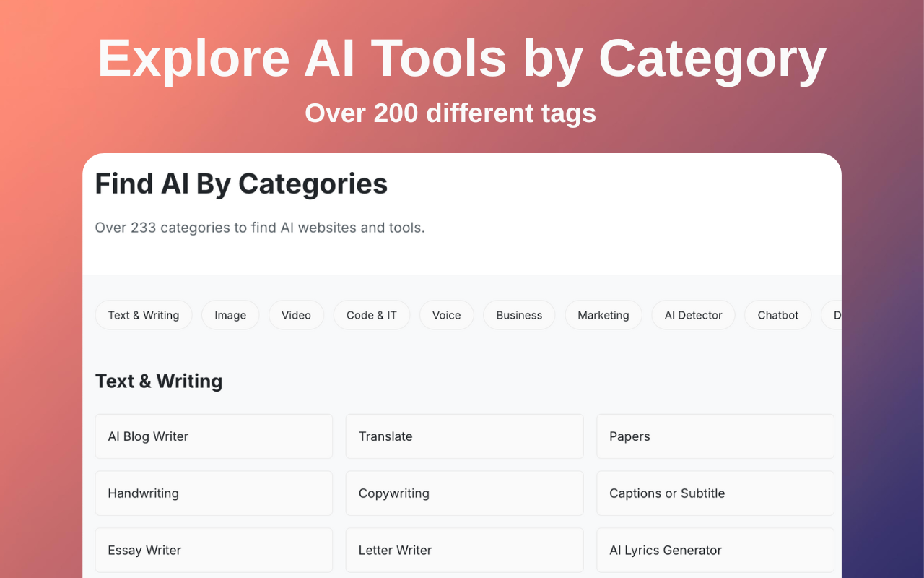The height and width of the screenshot is (578, 924).
Task: Select the Business category pill
Action: (519, 315)
